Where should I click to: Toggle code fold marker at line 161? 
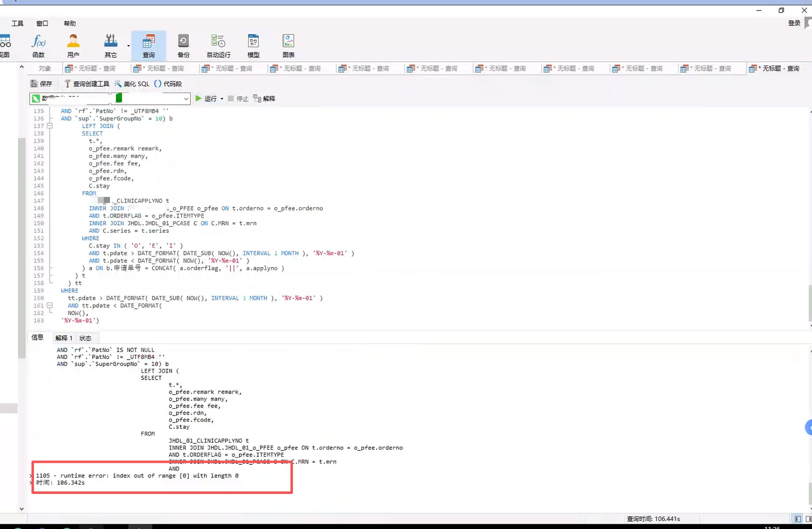(50, 305)
